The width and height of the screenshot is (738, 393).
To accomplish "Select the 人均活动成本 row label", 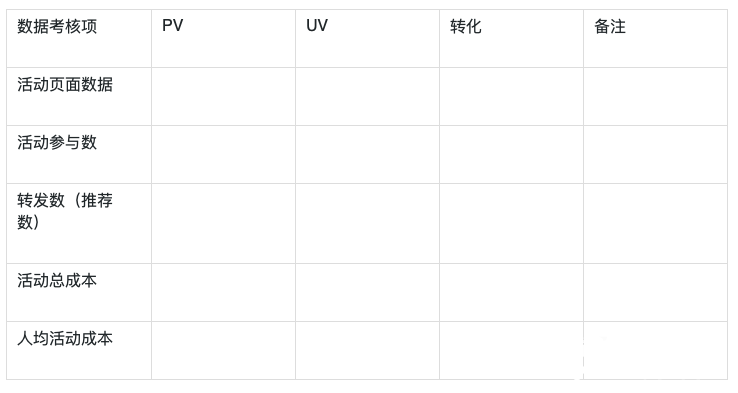I will point(79,351).
